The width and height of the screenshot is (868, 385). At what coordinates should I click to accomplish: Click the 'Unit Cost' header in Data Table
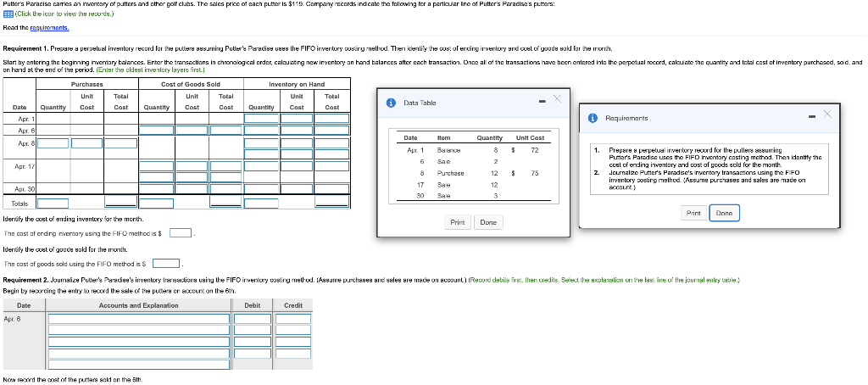(x=530, y=138)
